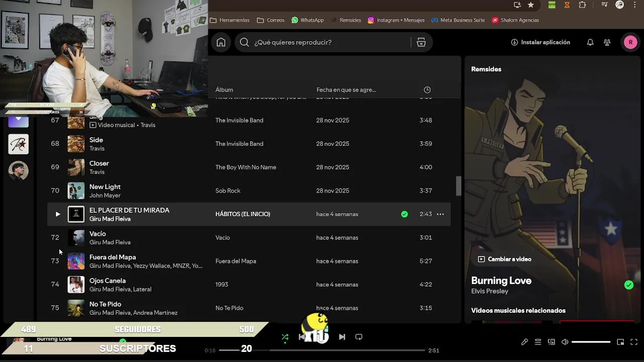Open album HÁBITOS (EL INICIO)
This screenshot has width=644, height=362.
click(x=243, y=214)
